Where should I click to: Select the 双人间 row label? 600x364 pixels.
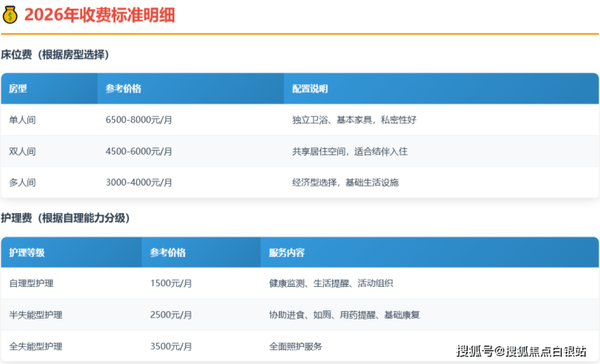point(22,152)
